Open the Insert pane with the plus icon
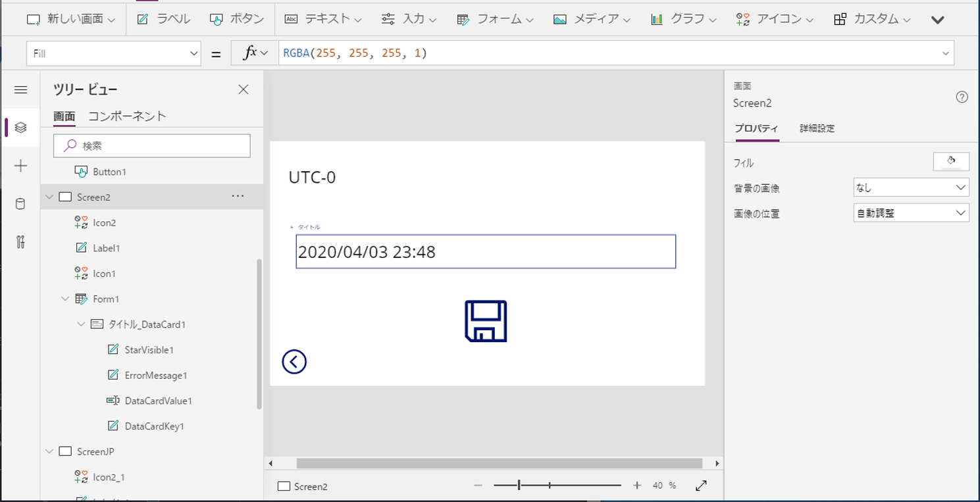Viewport: 980px width, 502px height. pyautogui.click(x=20, y=166)
